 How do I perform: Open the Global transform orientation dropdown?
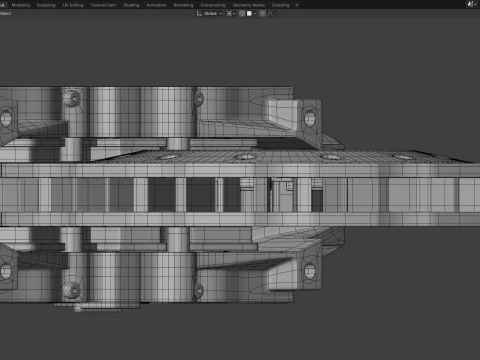209,14
